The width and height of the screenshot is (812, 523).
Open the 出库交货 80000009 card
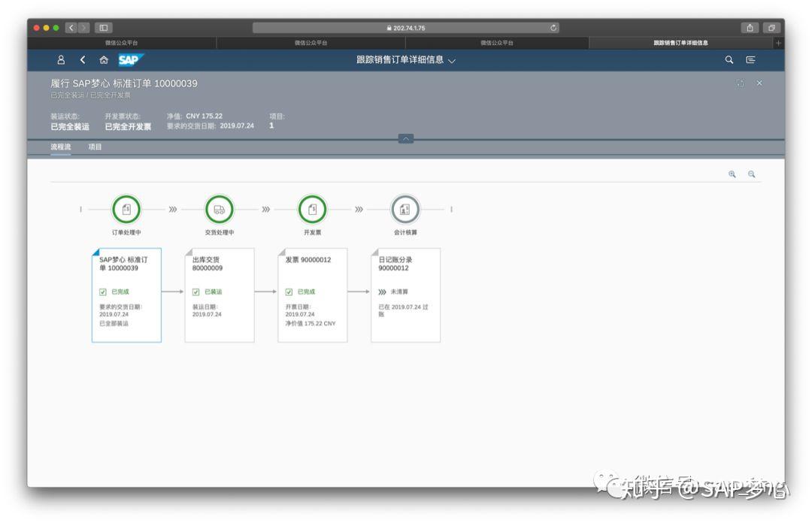tap(220, 295)
